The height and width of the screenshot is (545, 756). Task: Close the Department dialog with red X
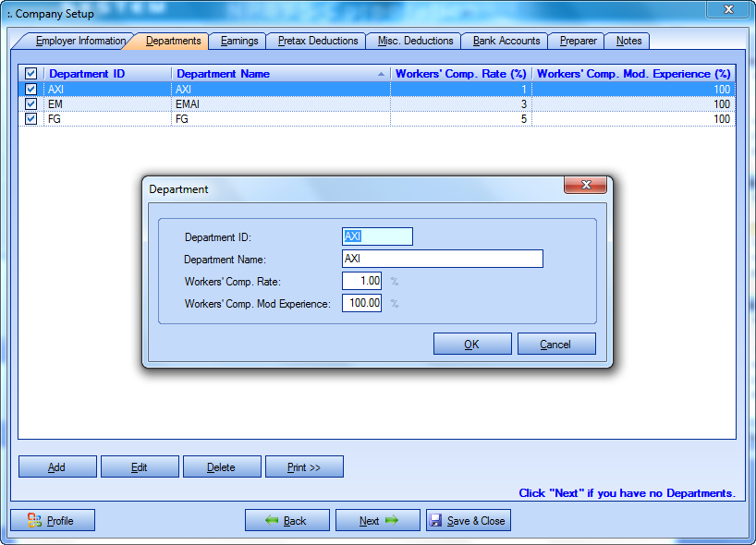click(x=585, y=186)
